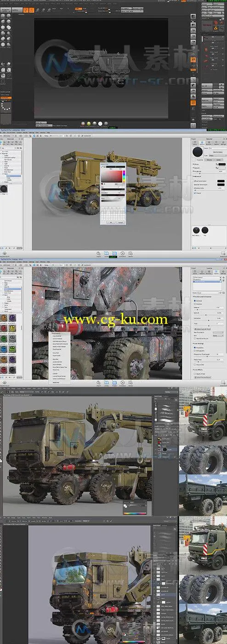
Task: Pick the white material sphere under ZBrush canvas
Action: (x=100, y=123)
